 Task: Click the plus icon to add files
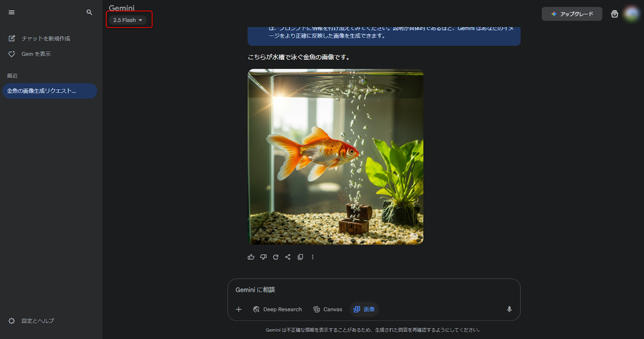tap(239, 309)
